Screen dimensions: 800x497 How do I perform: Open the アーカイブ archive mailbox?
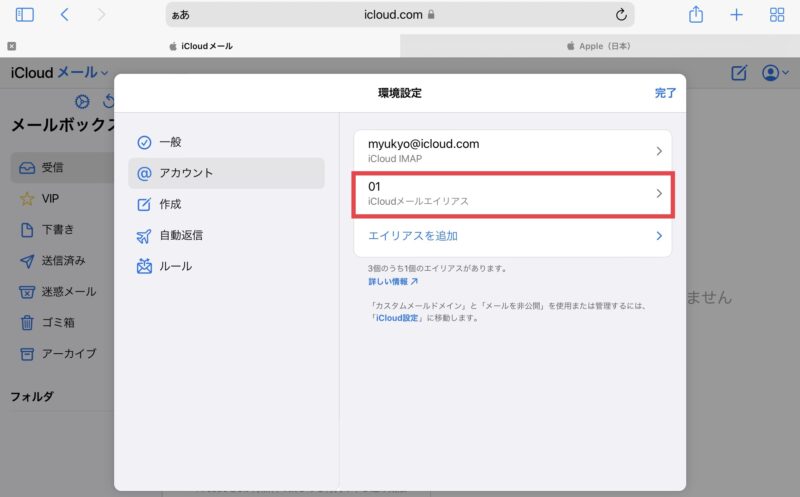pos(62,354)
